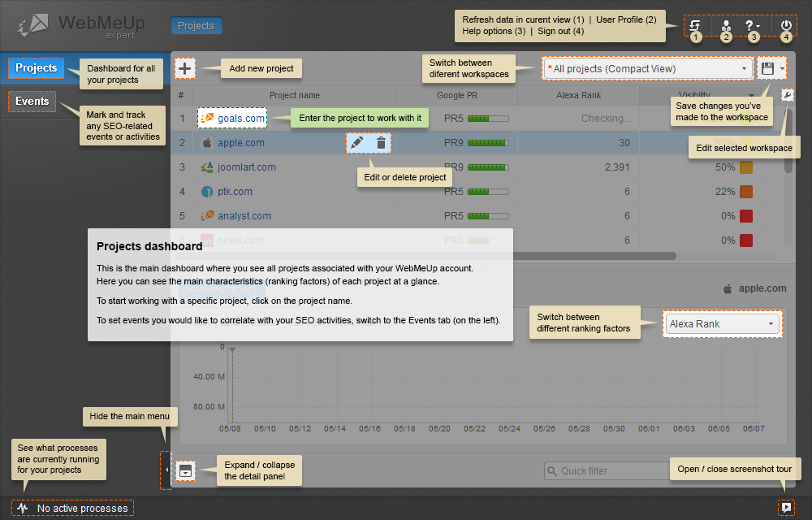The height and width of the screenshot is (520, 812).
Task: Click the apple.com favicon in row 2
Action: [x=206, y=143]
